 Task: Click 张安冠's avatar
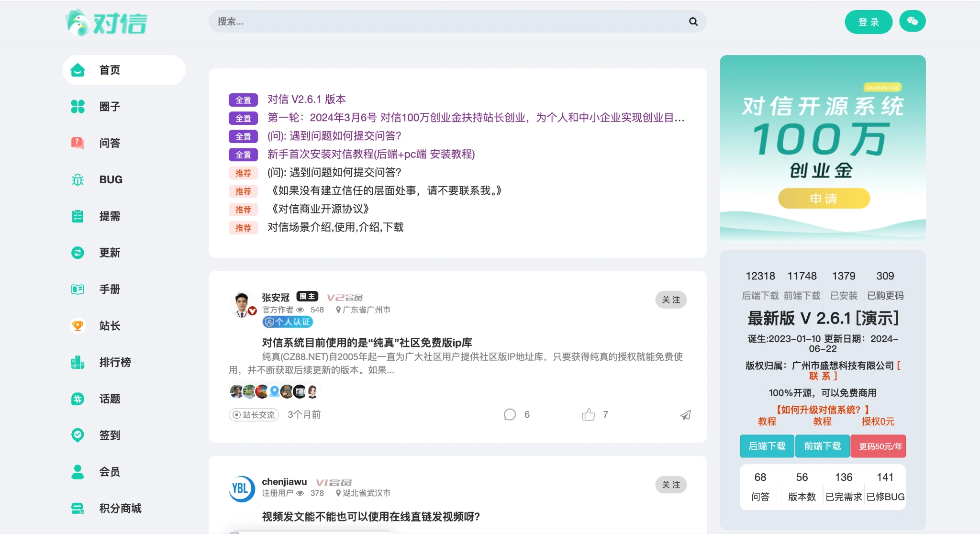coord(242,304)
